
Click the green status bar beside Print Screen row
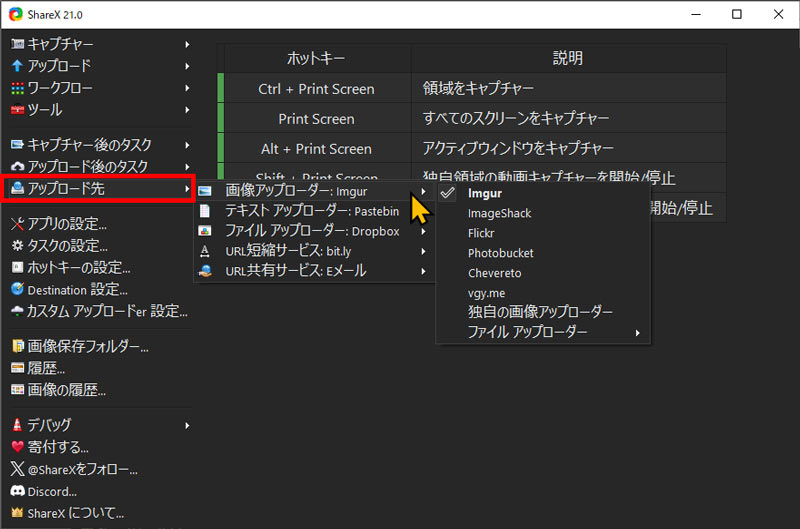[x=221, y=118]
